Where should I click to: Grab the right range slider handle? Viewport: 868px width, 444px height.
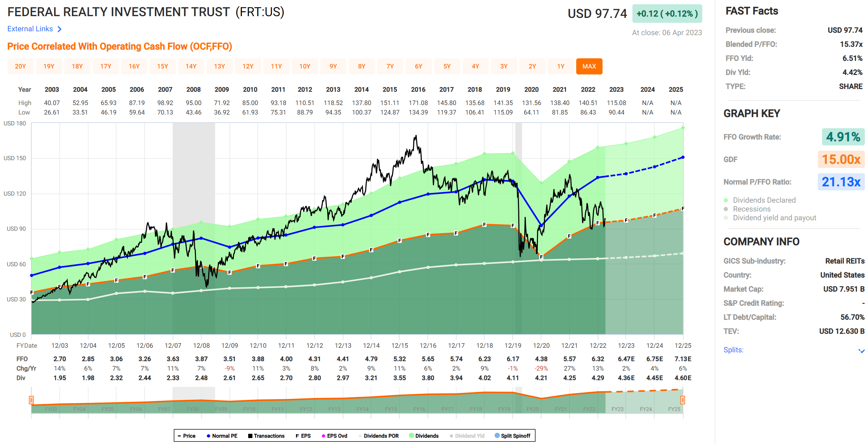click(683, 400)
